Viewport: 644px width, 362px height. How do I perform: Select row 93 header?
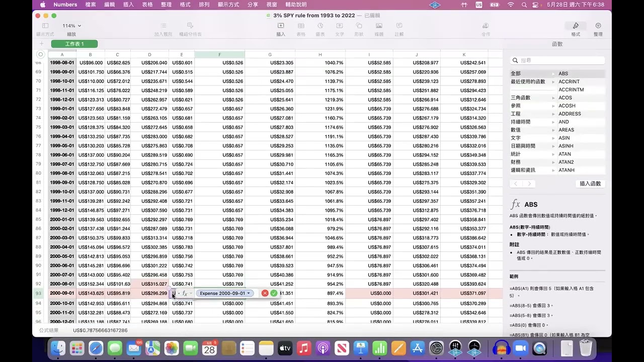38,293
